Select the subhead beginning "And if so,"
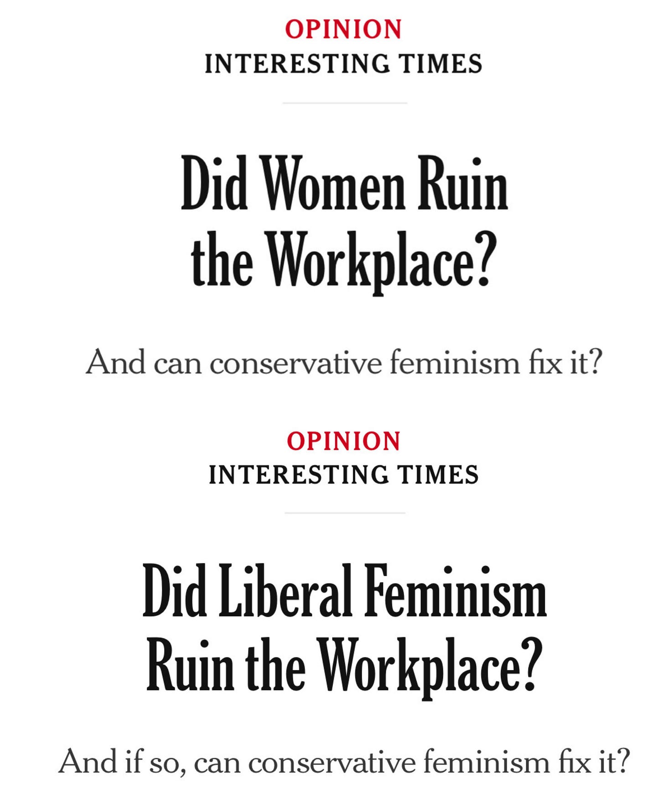This screenshot has width=664, height=812. 344,761
